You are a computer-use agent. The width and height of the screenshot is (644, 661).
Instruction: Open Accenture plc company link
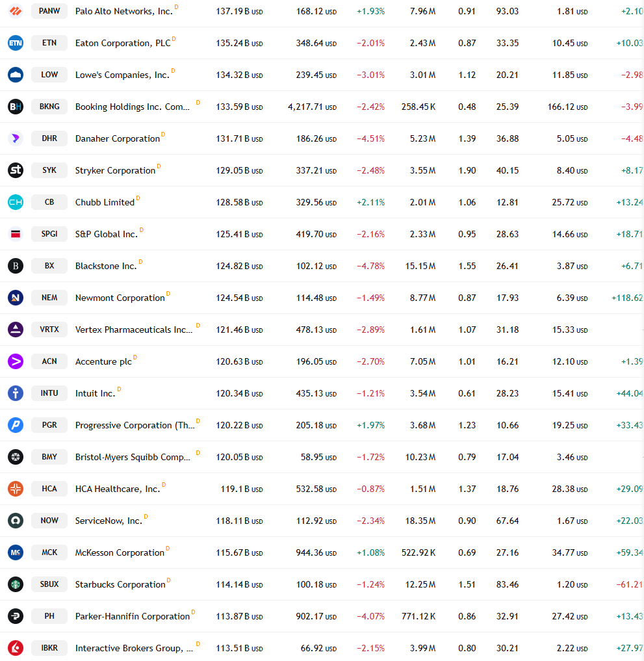pos(103,361)
